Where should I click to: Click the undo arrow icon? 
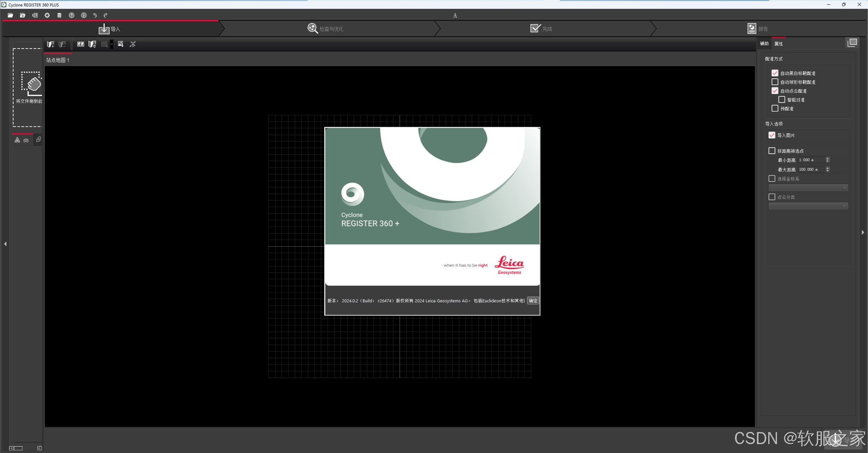(x=95, y=15)
